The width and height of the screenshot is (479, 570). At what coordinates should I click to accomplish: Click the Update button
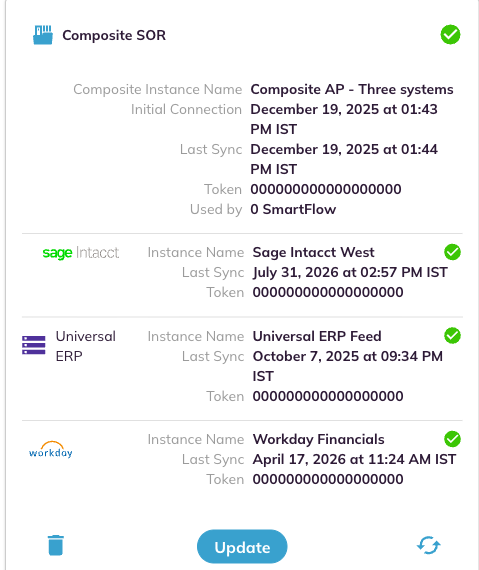[x=242, y=547]
